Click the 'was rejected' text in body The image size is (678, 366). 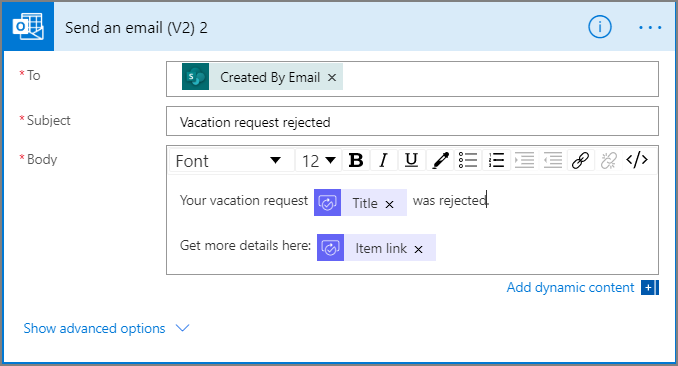point(450,201)
